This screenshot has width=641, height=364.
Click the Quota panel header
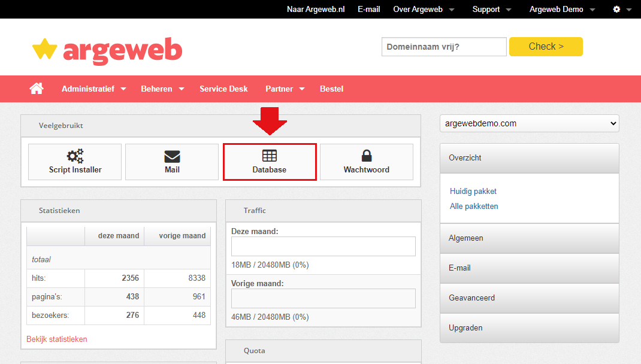click(x=323, y=351)
